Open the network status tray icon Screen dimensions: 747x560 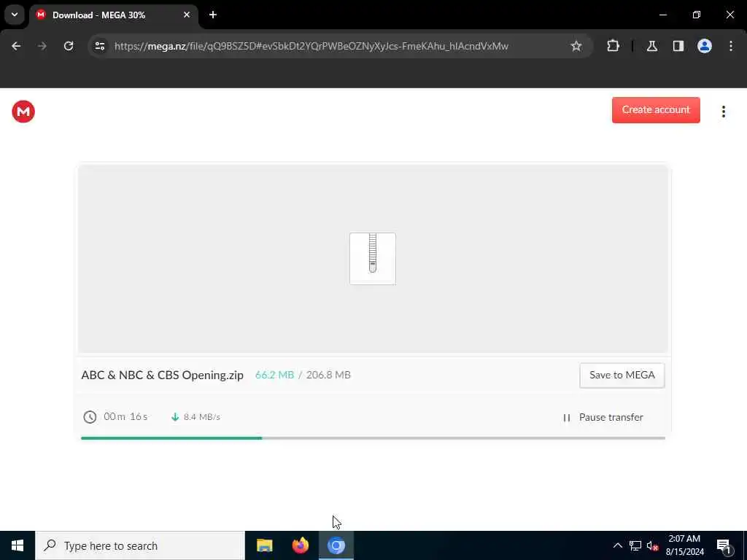635,545
